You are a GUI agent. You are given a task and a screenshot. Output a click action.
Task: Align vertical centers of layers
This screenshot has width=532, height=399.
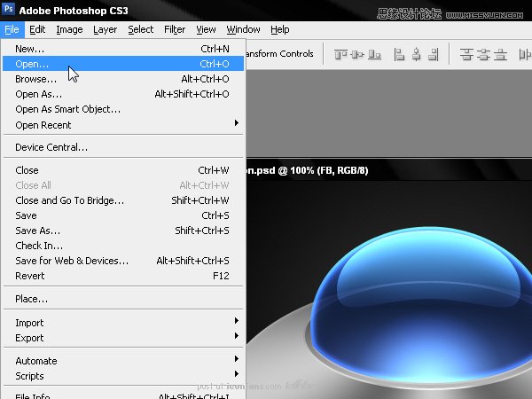point(357,54)
